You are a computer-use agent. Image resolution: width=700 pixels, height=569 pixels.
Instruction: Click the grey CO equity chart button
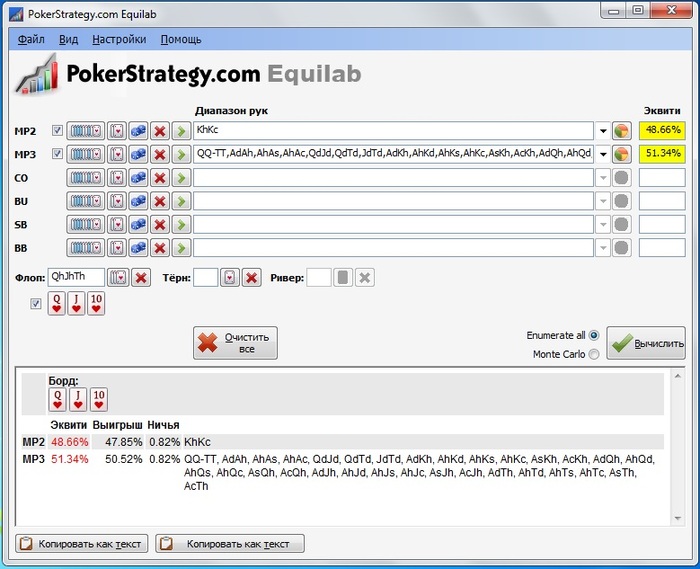(621, 178)
